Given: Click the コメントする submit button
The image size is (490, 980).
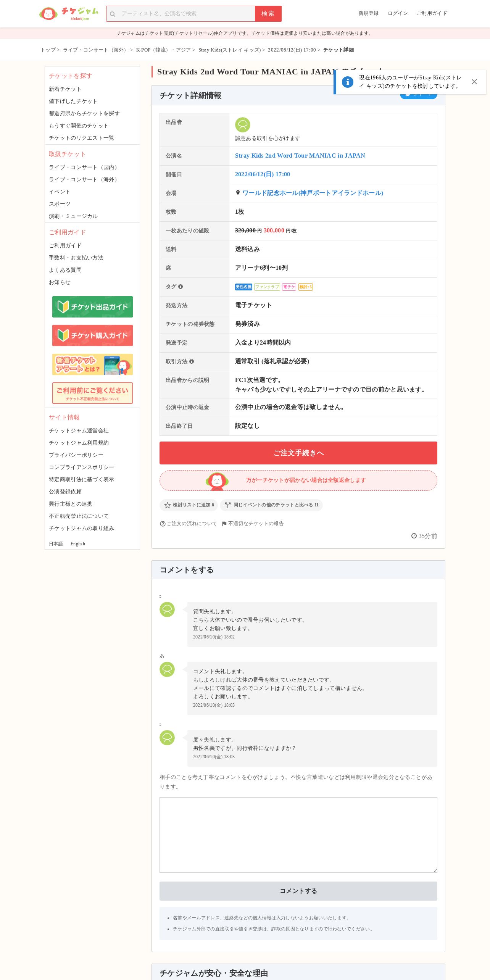Looking at the screenshot, I should [298, 891].
